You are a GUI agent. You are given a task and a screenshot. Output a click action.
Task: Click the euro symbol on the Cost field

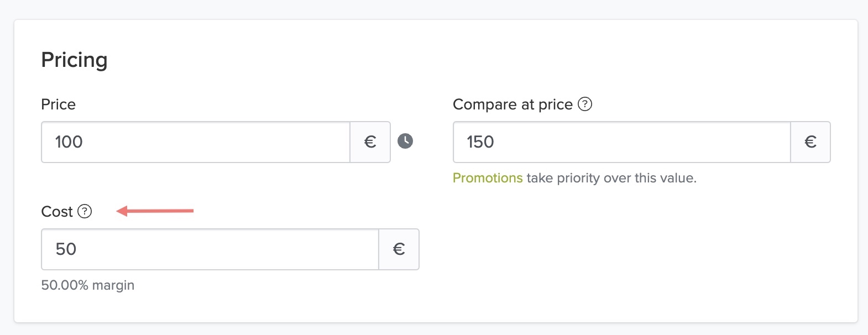pyautogui.click(x=399, y=249)
